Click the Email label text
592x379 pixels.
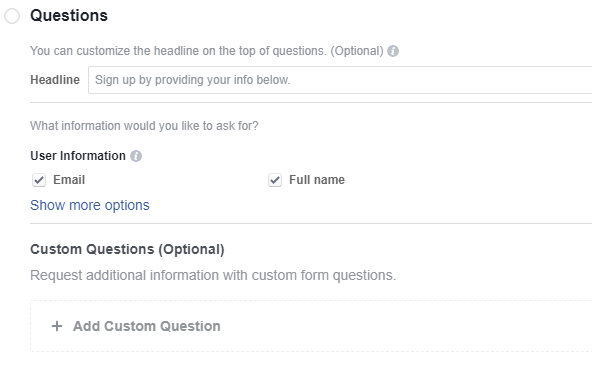[69, 180]
